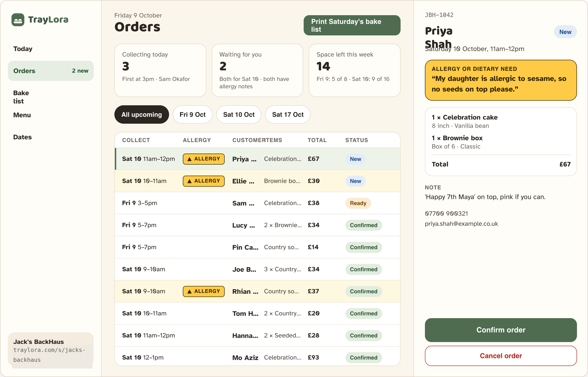Viewport: 588px width, 377px height.
Task: Filter orders by Sat 17 Oct
Action: [287, 114]
